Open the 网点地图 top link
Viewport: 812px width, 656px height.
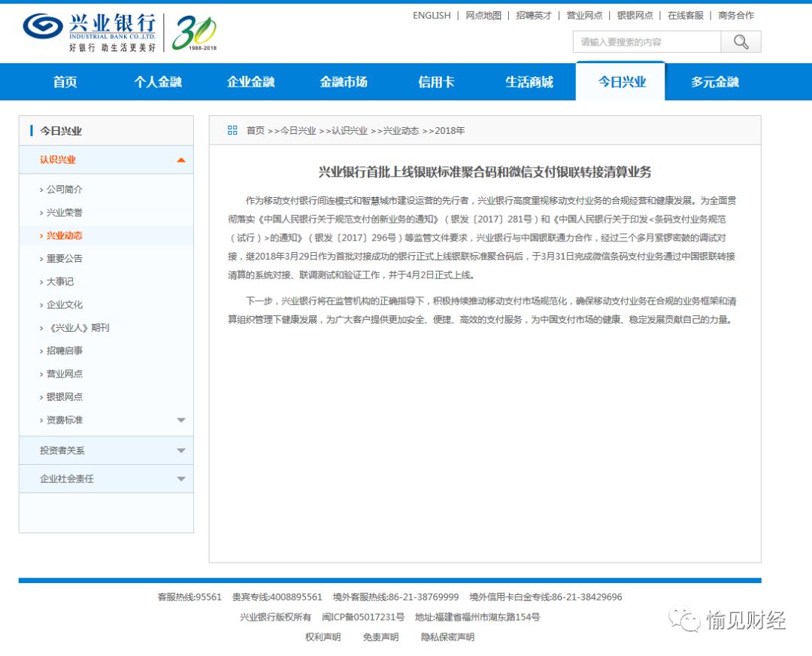[483, 16]
